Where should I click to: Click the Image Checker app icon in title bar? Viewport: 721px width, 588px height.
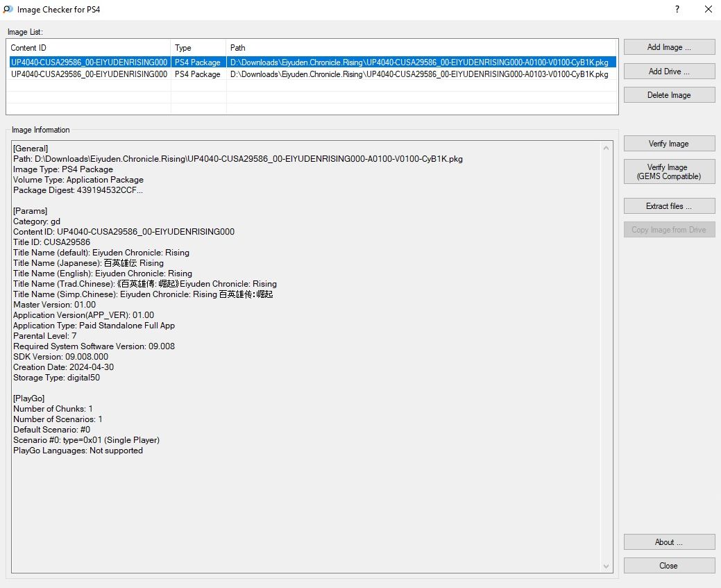pyautogui.click(x=8, y=9)
